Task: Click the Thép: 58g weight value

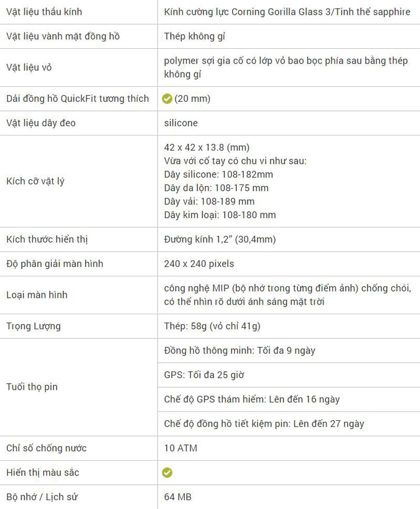Action: (x=212, y=326)
